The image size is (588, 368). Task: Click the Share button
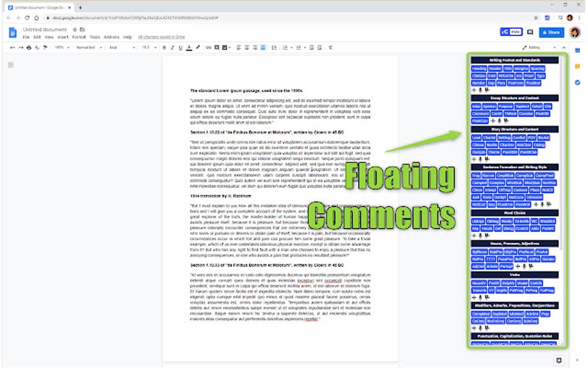coord(550,32)
